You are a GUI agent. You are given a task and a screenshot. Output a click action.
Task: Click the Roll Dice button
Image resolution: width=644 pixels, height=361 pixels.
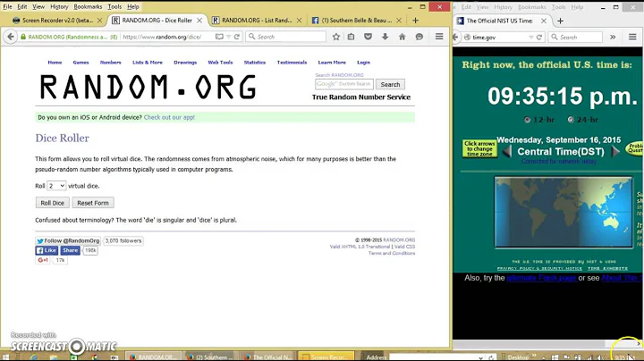point(52,203)
